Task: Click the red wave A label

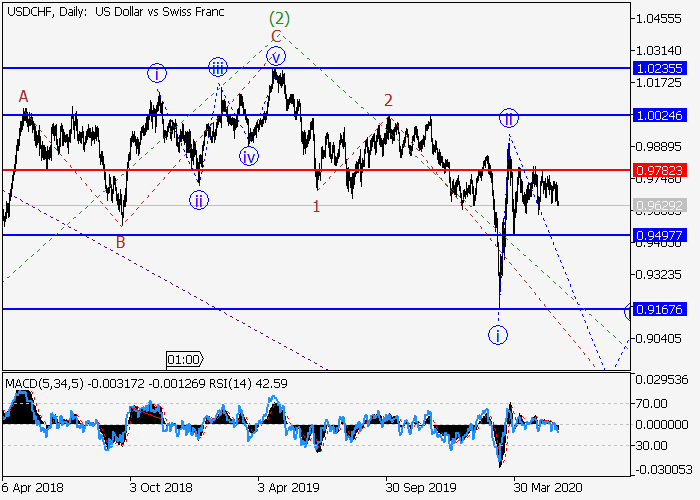Action: pyautogui.click(x=23, y=96)
